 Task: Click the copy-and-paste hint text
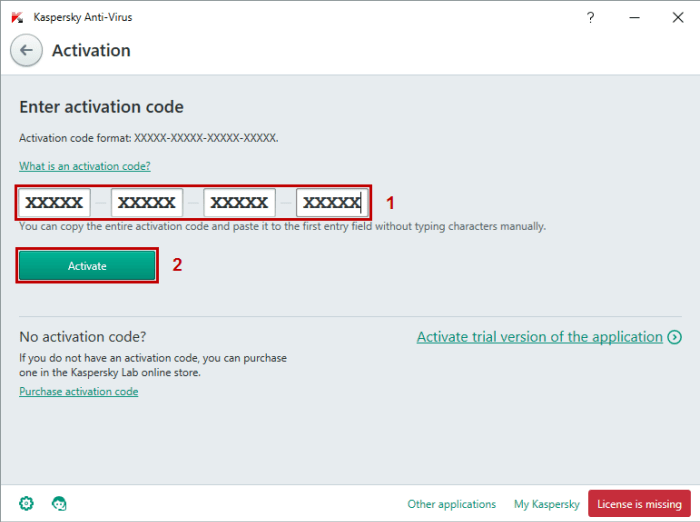pyautogui.click(x=282, y=226)
